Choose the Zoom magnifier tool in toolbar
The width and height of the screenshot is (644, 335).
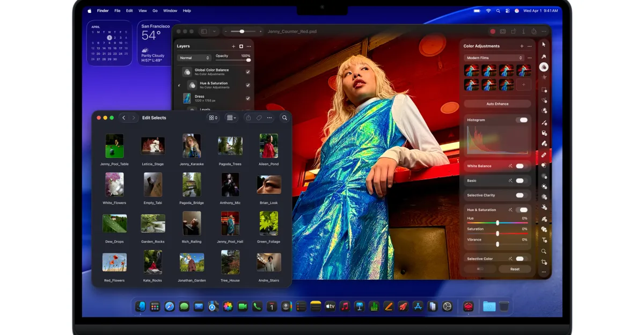pos(544,251)
